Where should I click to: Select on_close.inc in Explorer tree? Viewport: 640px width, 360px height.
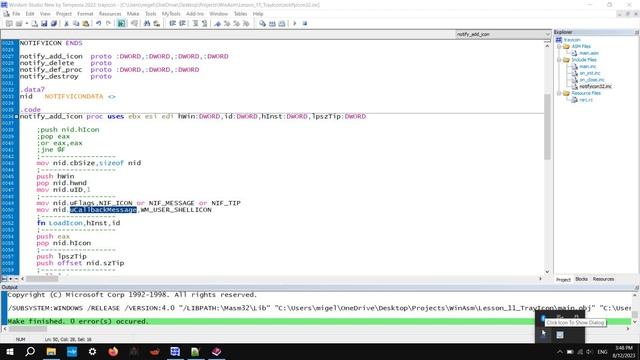592,80
